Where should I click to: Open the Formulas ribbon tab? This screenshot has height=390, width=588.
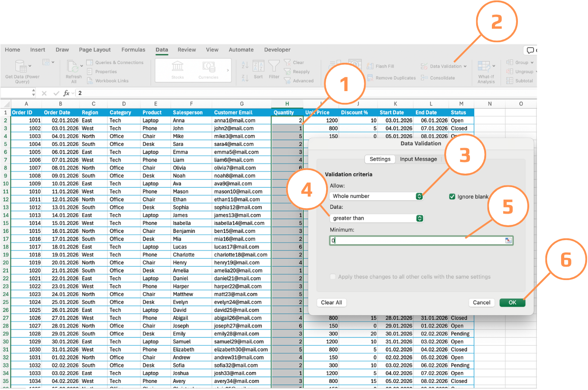point(133,50)
